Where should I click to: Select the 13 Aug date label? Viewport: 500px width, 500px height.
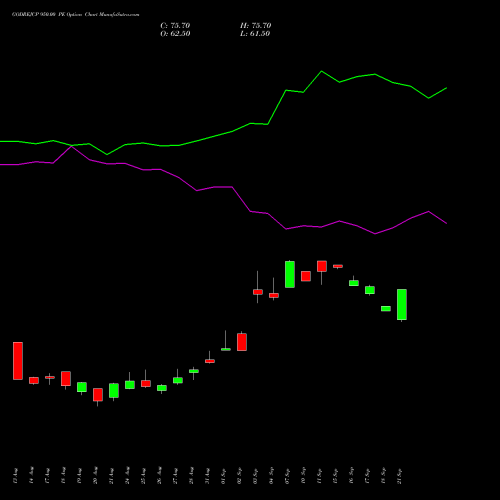click(15, 476)
